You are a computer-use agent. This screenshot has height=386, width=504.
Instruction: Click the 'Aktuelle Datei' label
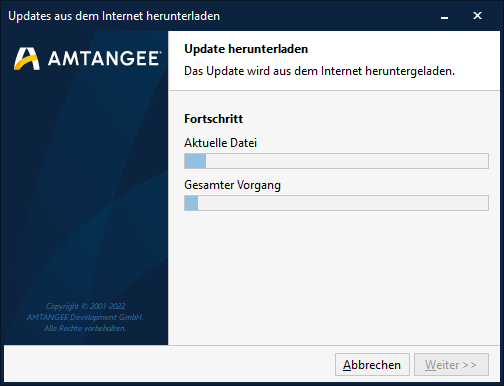click(220, 143)
